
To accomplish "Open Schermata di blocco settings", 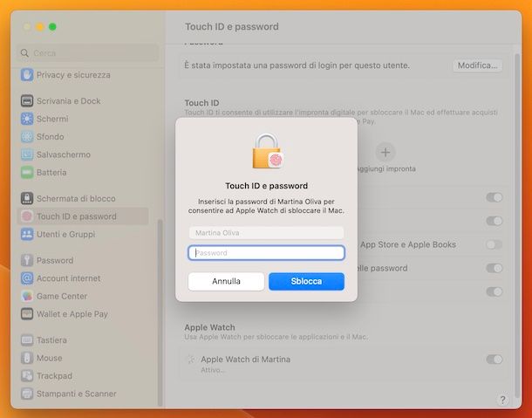I will click(83, 198).
